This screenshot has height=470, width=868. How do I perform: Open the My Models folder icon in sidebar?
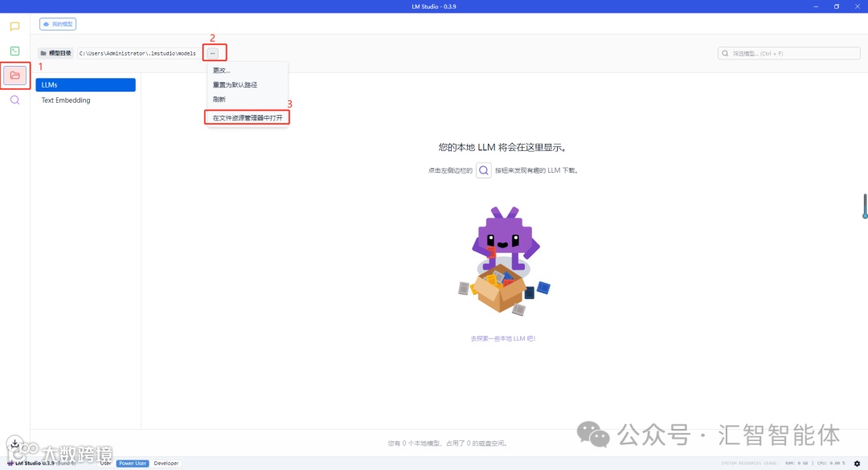point(15,76)
